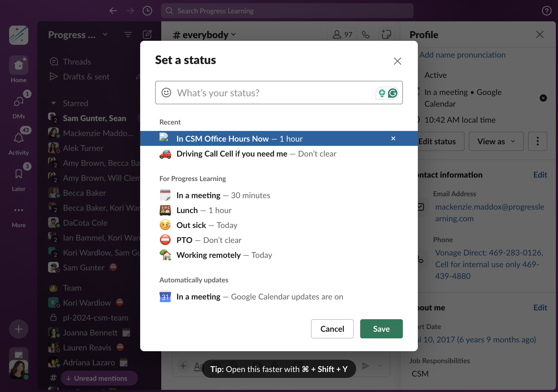
Task: Open canvas icon in channel header
Action: tap(386, 35)
